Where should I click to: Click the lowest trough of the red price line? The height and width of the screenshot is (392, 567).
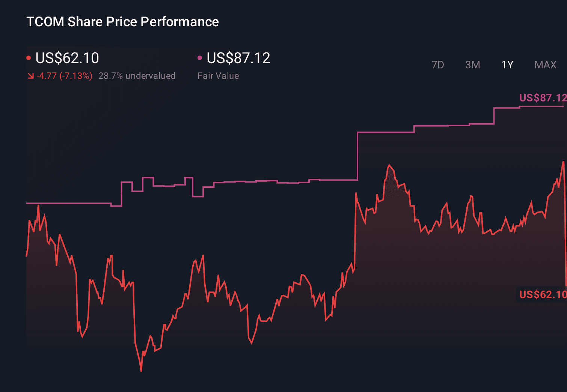click(x=141, y=371)
